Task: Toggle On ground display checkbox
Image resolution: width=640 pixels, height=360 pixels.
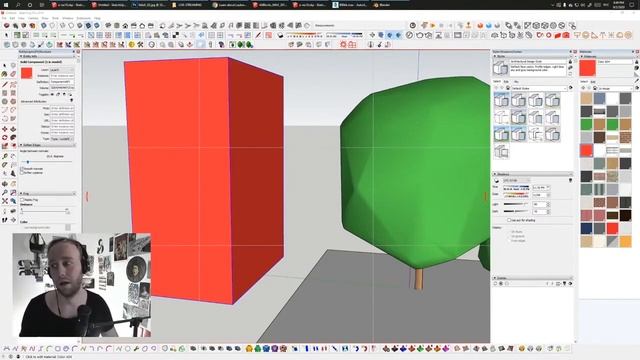Action: [x=509, y=236]
